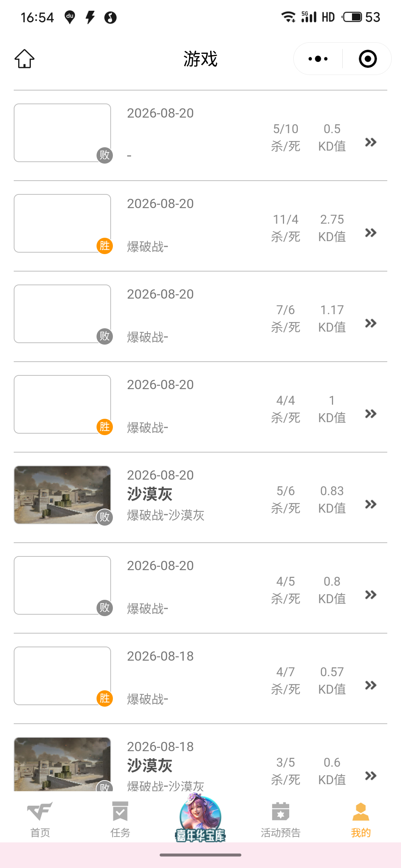Screen dimensions: 401x868
Task: Tap the home icon in header
Action: coord(25,59)
